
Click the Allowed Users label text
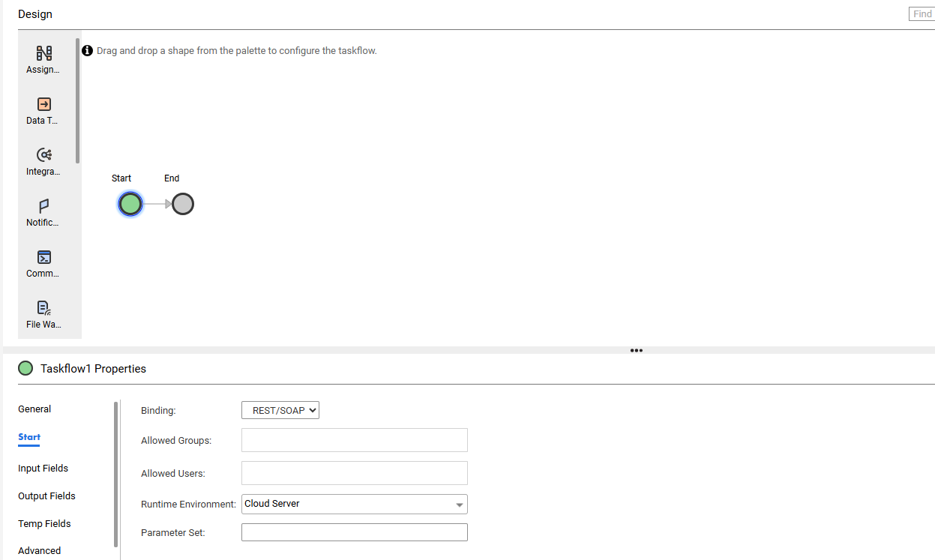pos(173,474)
